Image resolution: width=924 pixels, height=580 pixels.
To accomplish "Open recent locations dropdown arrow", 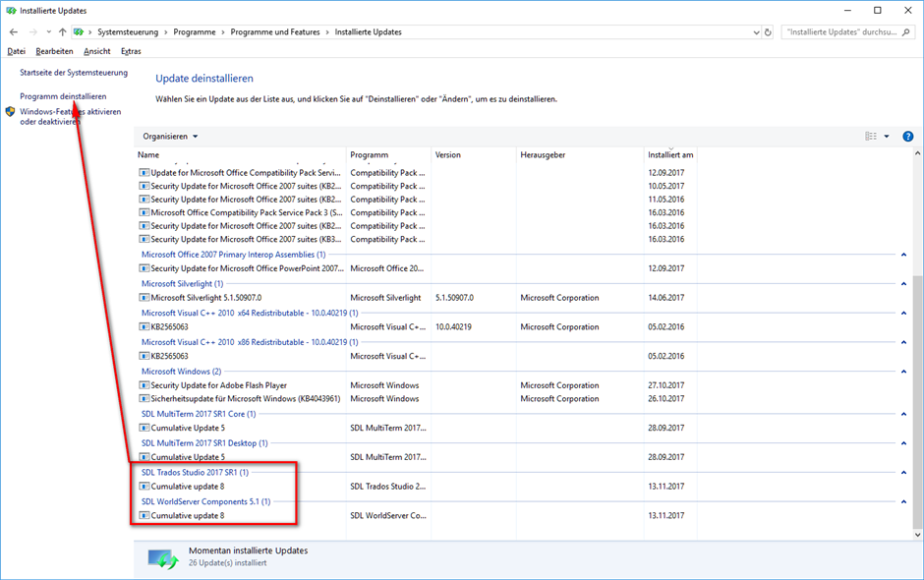I will (x=49, y=32).
